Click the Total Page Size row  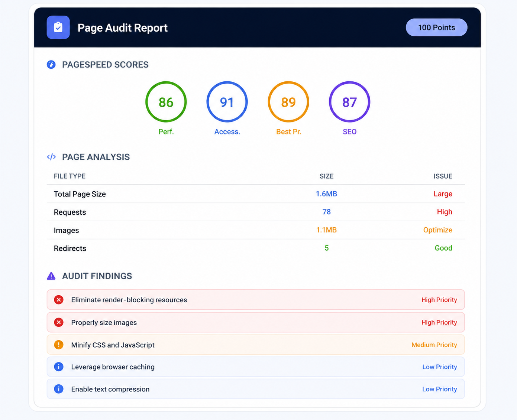pos(256,194)
